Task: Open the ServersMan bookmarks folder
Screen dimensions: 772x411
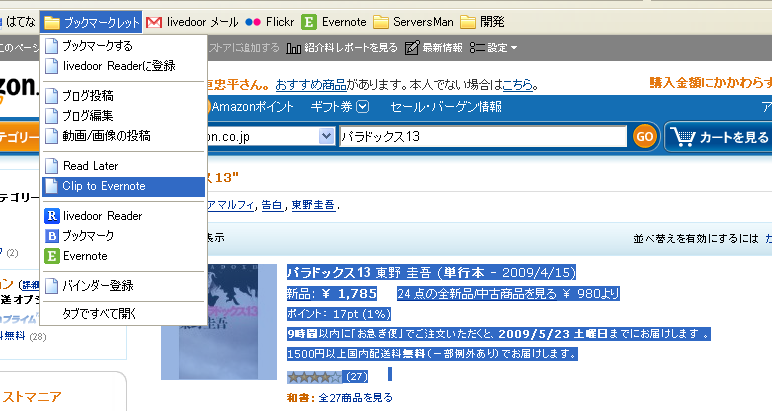Action: (x=413, y=22)
